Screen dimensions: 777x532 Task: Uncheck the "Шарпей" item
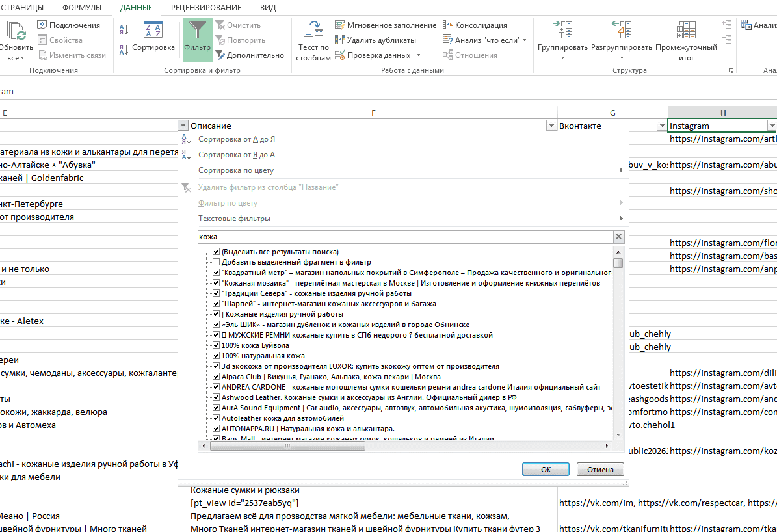(216, 304)
